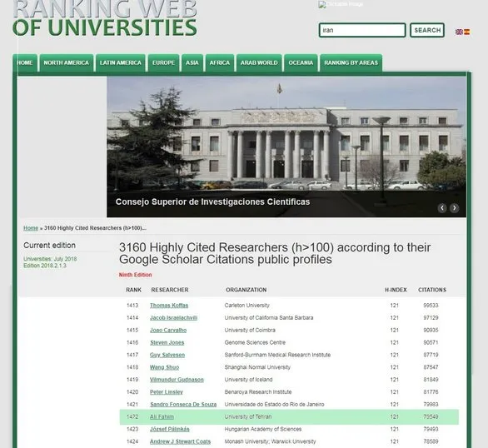Image resolution: width=488 pixels, height=448 pixels.
Task: Open Ranking By Areas tab
Action: [351, 62]
